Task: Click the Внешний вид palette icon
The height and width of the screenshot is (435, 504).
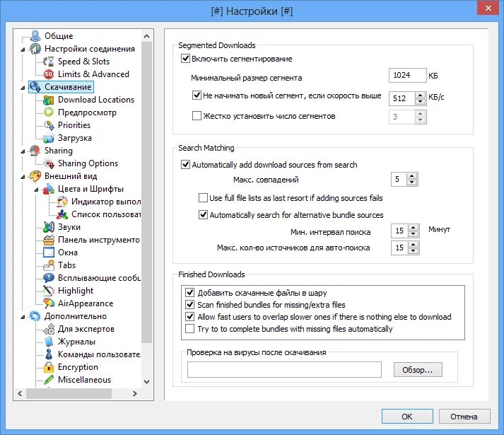Action: 35,176
